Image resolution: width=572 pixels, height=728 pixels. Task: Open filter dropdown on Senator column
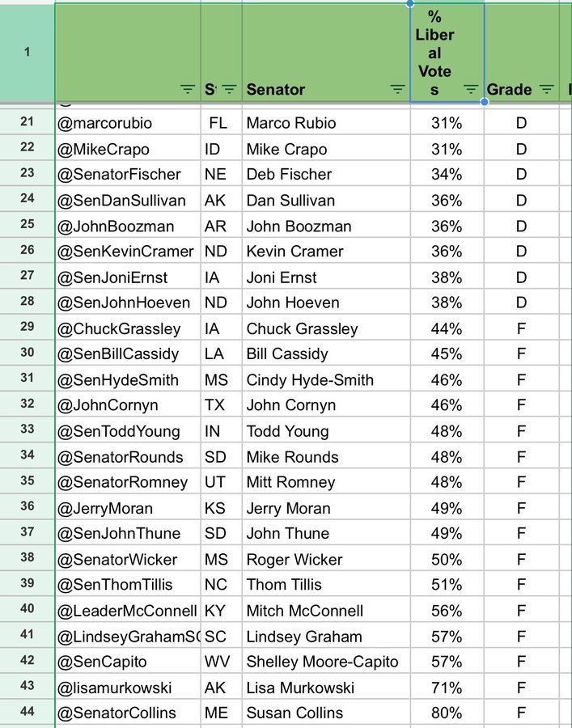point(397,90)
